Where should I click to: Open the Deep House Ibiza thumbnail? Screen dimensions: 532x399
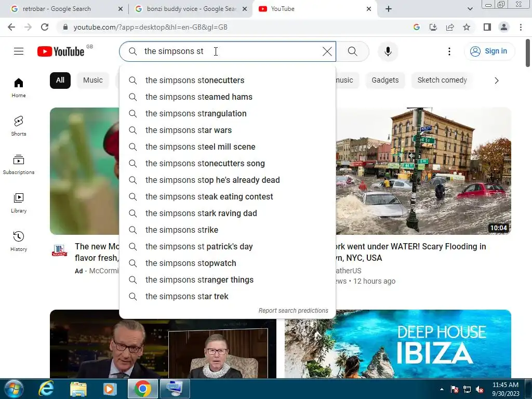pos(397,344)
